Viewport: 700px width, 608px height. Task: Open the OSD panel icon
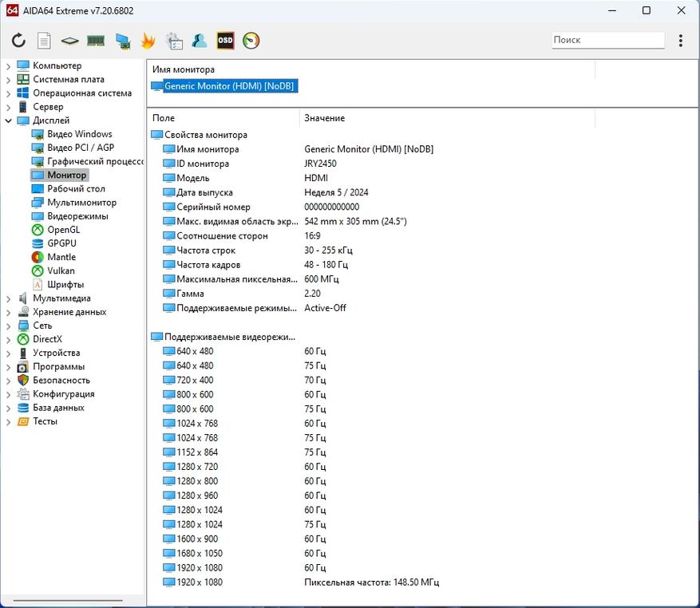(226, 41)
